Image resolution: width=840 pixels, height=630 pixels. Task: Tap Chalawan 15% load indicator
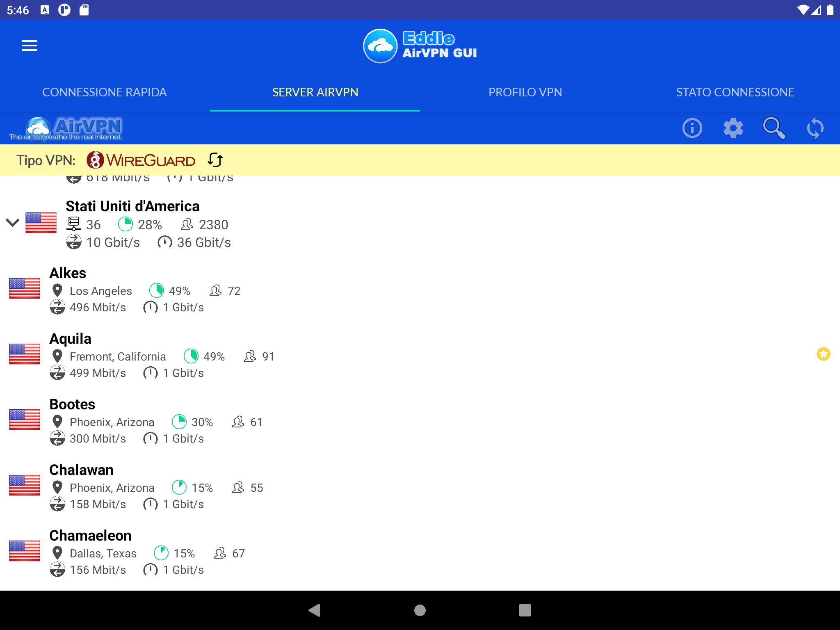coord(179,487)
